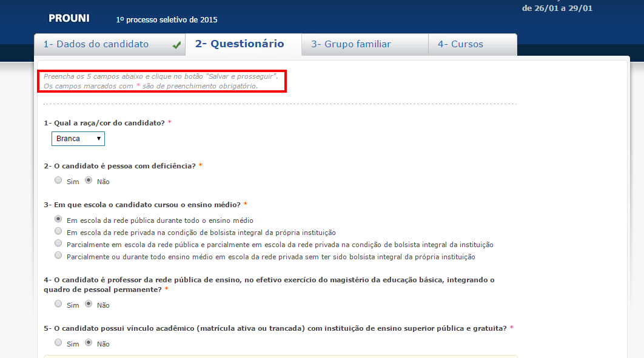Viewport: 644px width, 358px height.
Task: Select escola privada sem bolsa integral option
Action: [58, 255]
